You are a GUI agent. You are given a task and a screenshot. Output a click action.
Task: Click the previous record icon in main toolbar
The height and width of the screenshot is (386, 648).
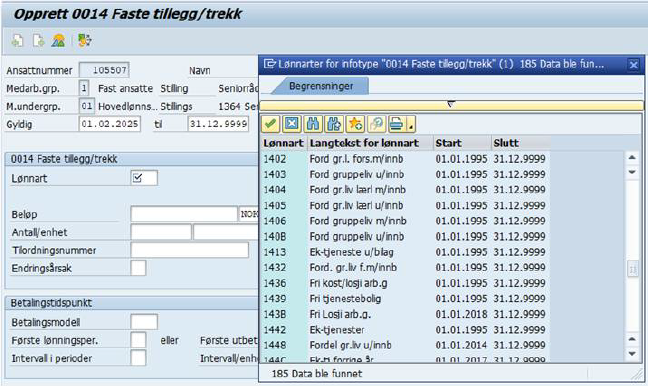(17, 41)
